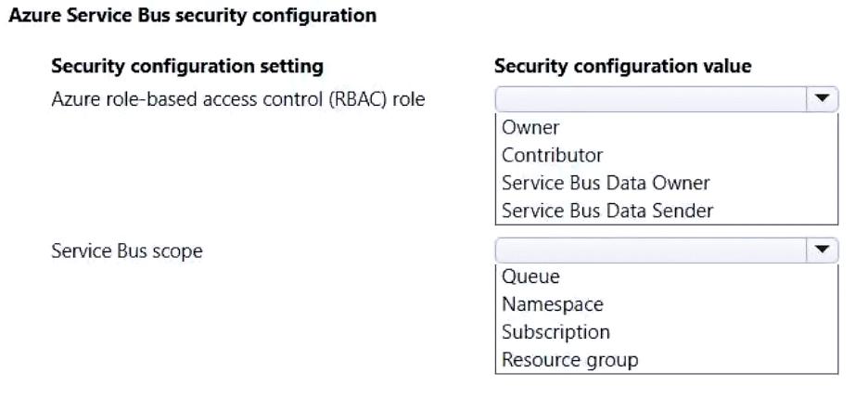
Task: Choose the Contributor role option
Action: [x=552, y=155]
